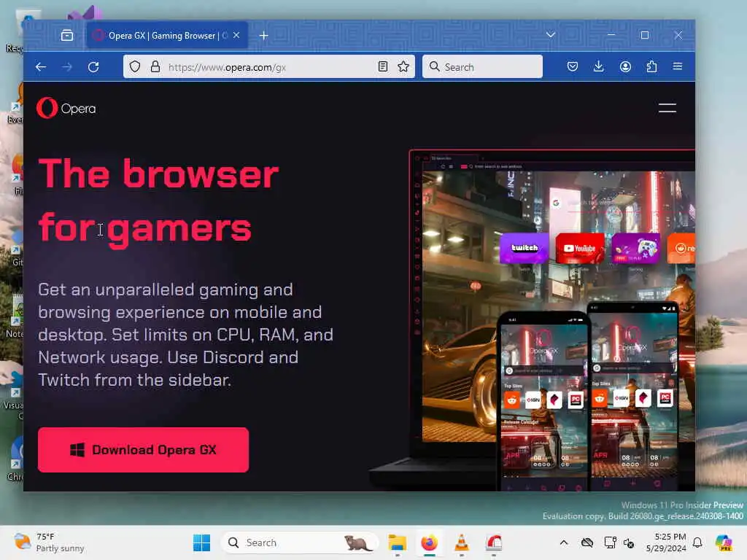Open Firefox View from the tab bar icon
Viewport: 747px width, 560px height.
click(x=67, y=35)
